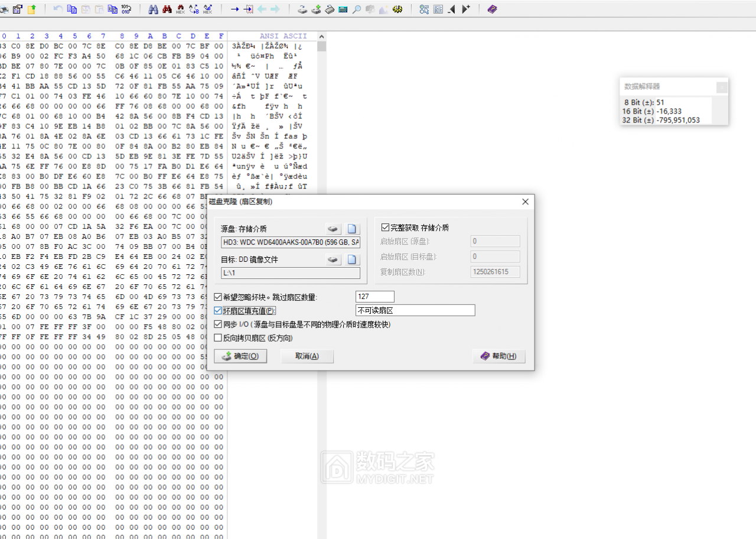Click the Copy block toolbar icon
756x539 pixels.
[x=71, y=9]
